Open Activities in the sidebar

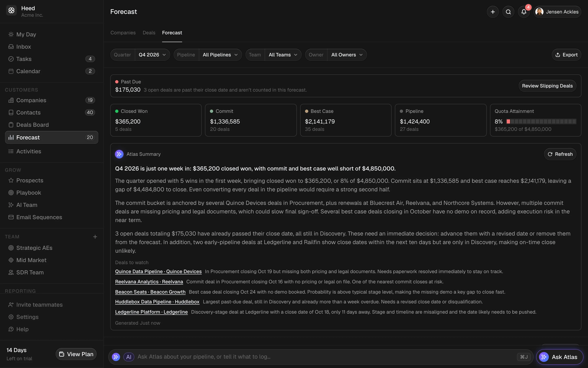point(51,151)
